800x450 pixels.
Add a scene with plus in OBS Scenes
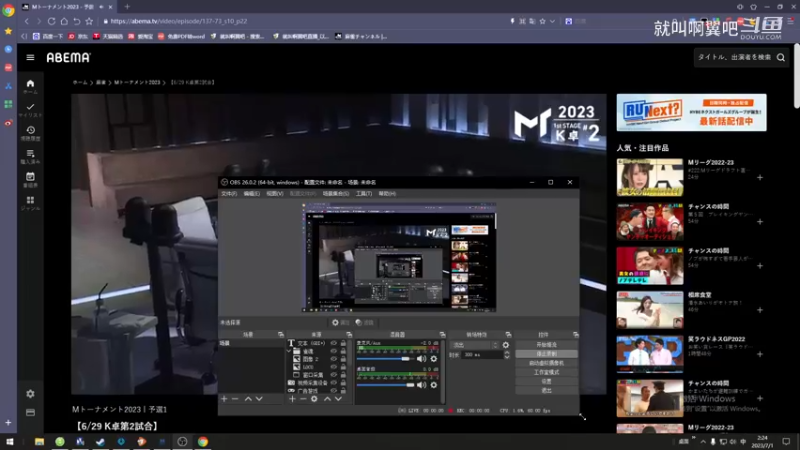pos(224,398)
